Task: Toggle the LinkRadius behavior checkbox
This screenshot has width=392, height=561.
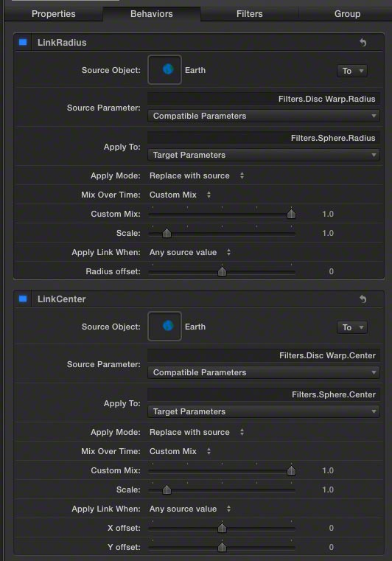Action: coord(23,42)
